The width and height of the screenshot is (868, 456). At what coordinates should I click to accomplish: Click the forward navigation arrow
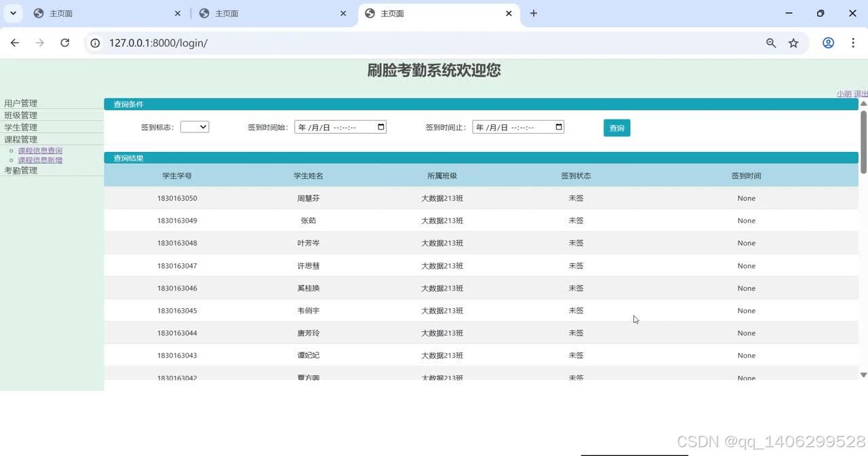point(39,42)
